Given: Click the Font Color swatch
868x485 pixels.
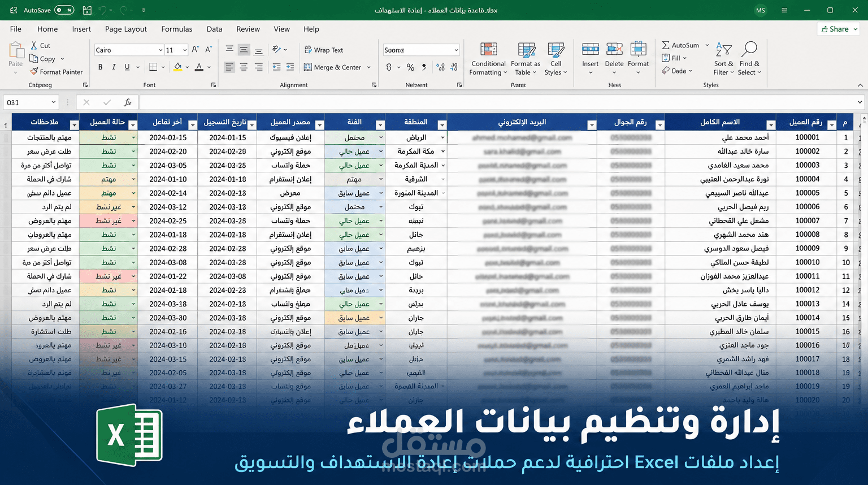Looking at the screenshot, I should (199, 67).
